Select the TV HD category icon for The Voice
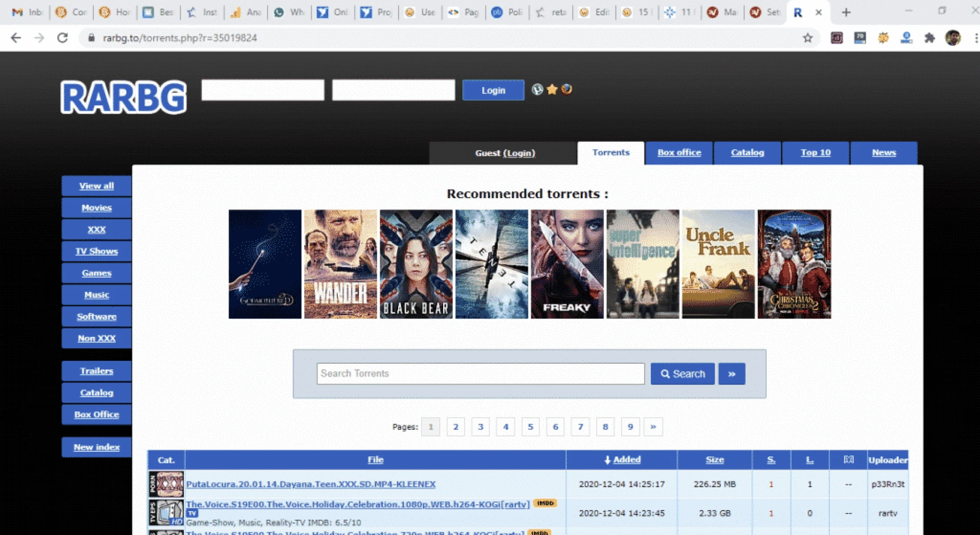The height and width of the screenshot is (535, 980). point(166,512)
